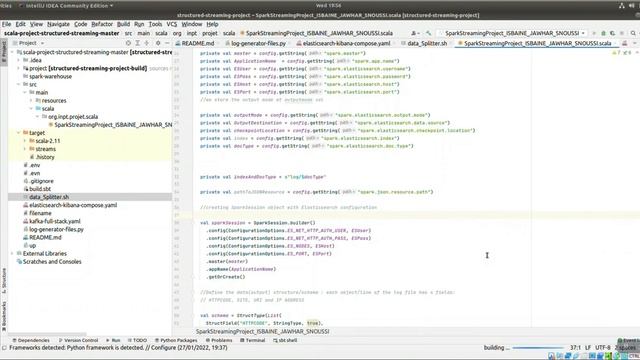The width and height of the screenshot is (640, 360).
Task: Click the src breadcrumb in navigation bar
Action: [128, 33]
